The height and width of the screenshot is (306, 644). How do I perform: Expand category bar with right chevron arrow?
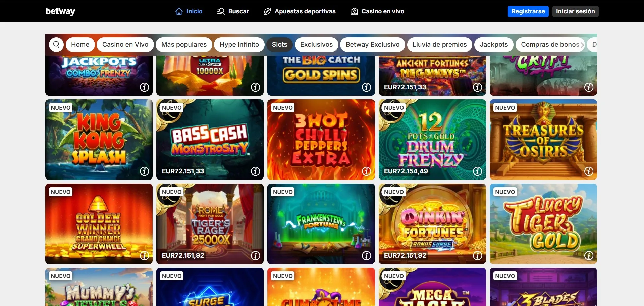pyautogui.click(x=582, y=45)
